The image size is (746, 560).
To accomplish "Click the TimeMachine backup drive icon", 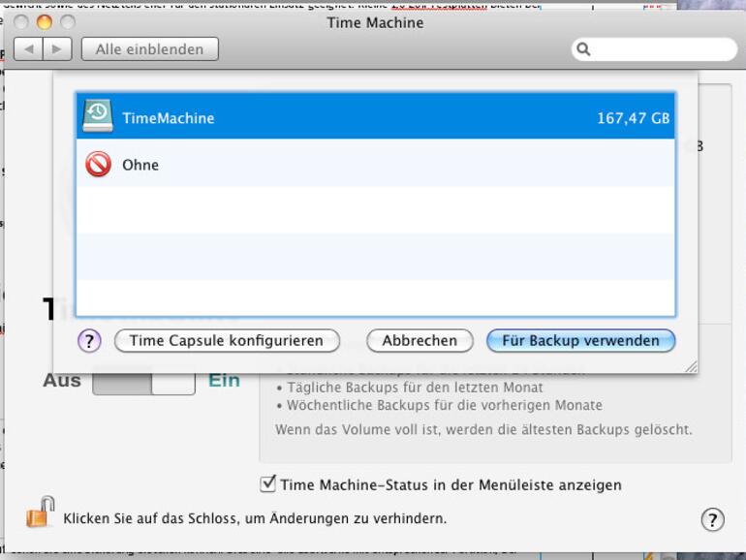I will (x=98, y=115).
